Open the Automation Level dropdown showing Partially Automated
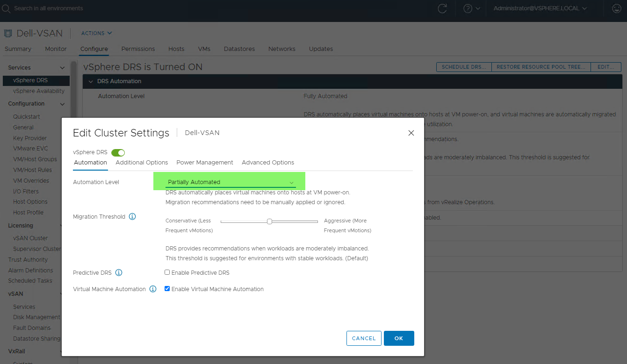 (229, 182)
